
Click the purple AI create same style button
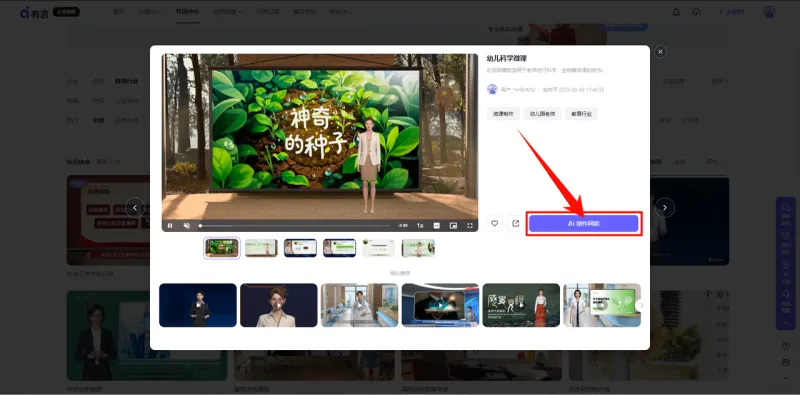[584, 224]
